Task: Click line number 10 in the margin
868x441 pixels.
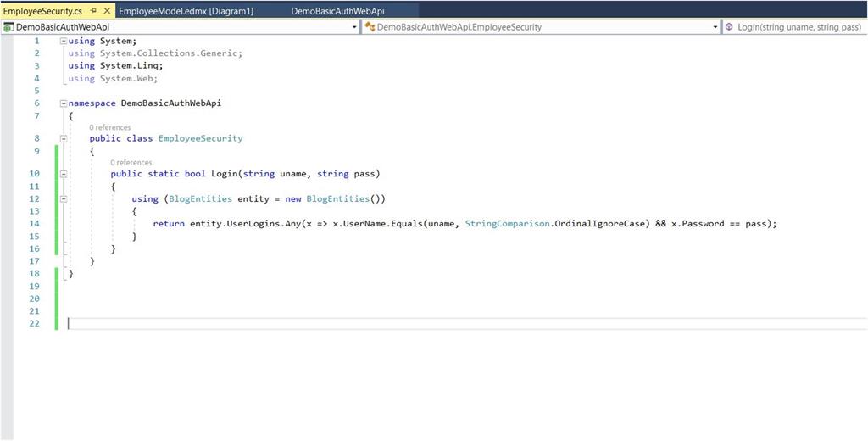Action: click(x=34, y=174)
